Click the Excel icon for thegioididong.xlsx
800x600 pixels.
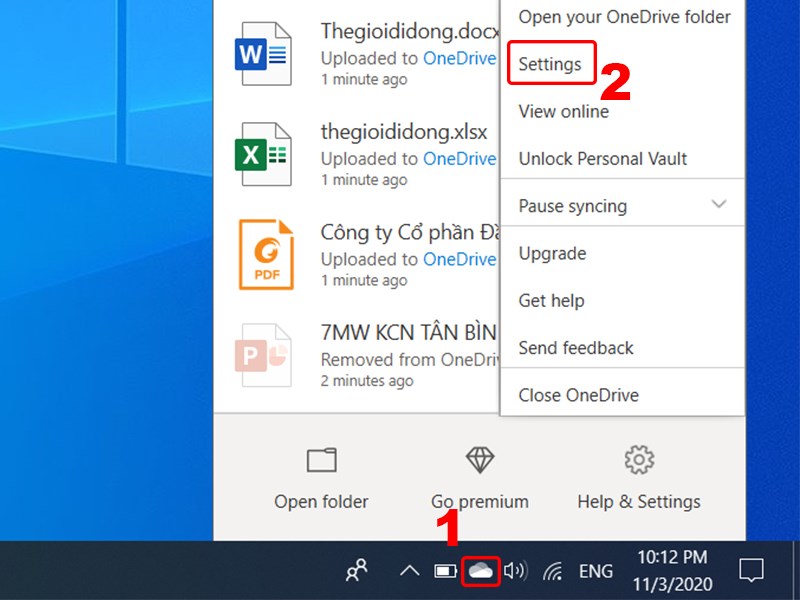[263, 154]
